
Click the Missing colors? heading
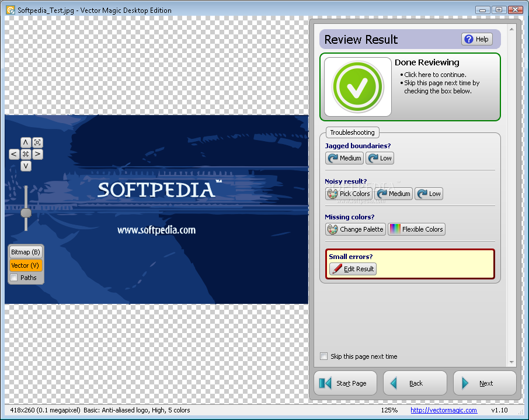350,217
